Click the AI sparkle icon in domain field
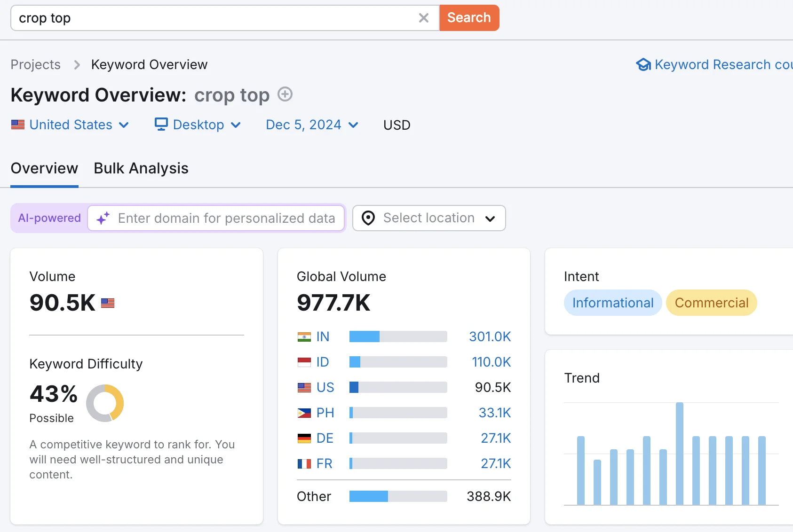Viewport: 793px width, 532px height. [x=103, y=218]
